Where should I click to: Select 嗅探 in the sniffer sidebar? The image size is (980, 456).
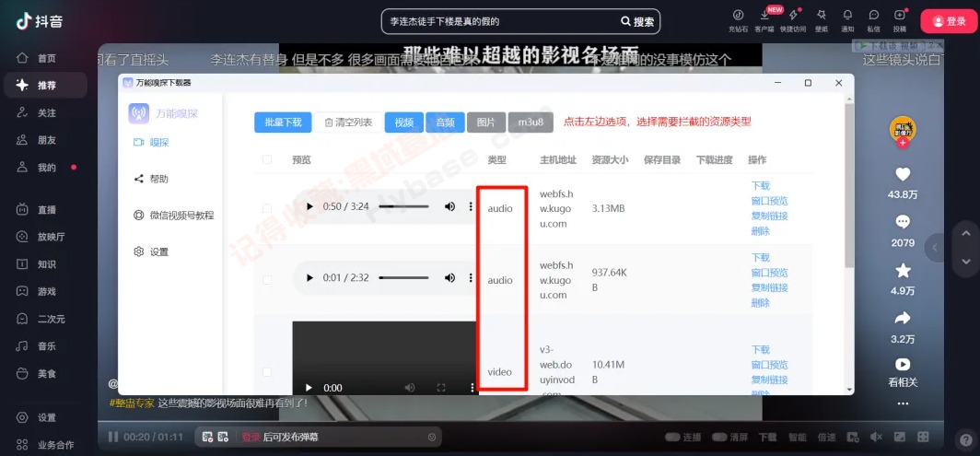click(151, 142)
